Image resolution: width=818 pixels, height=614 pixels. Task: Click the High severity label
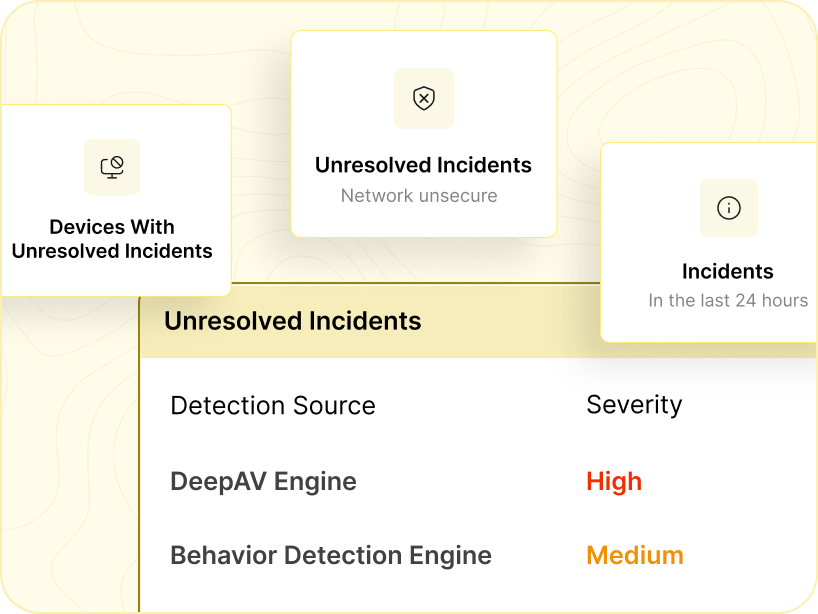click(614, 481)
